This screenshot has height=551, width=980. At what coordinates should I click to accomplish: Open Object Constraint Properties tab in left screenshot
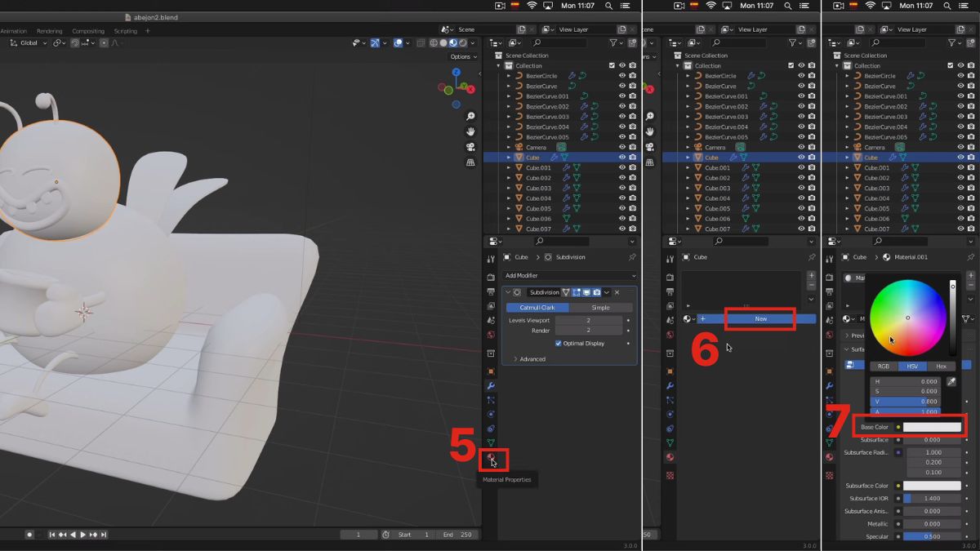[x=491, y=429]
